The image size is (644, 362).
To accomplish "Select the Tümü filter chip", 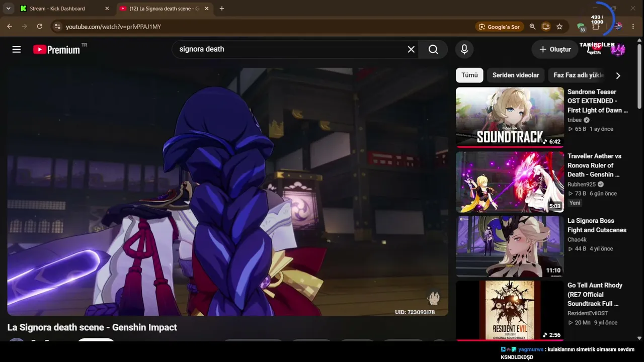I will point(469,75).
